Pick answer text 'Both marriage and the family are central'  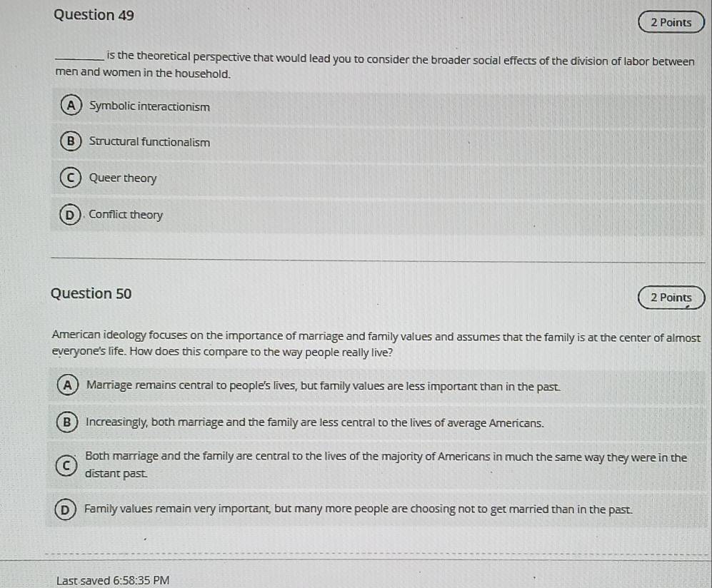pyautogui.click(x=386, y=458)
